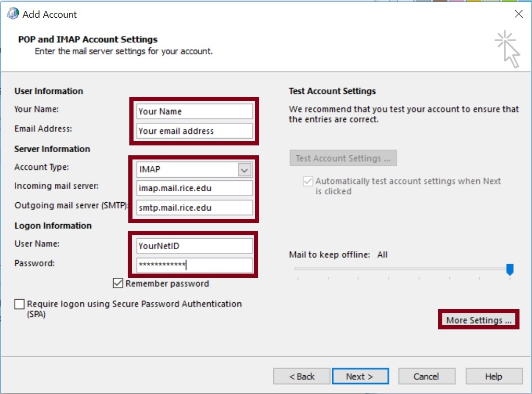Viewport: 532px width, 394px height.
Task: Select the Email Address input box
Action: point(195,131)
